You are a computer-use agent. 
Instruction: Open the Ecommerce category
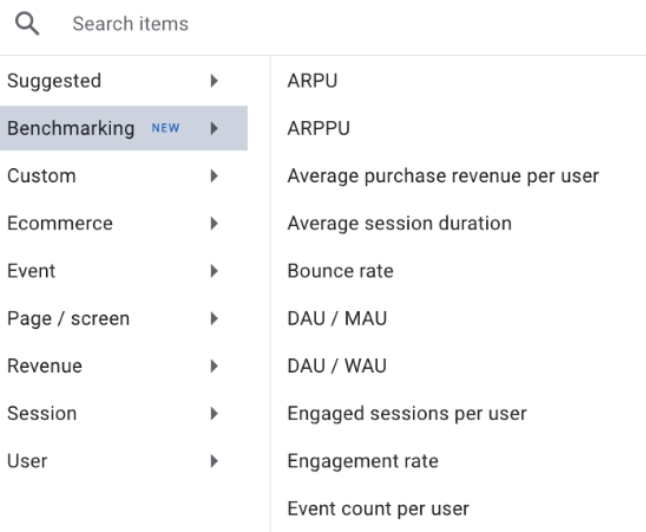click(124, 223)
